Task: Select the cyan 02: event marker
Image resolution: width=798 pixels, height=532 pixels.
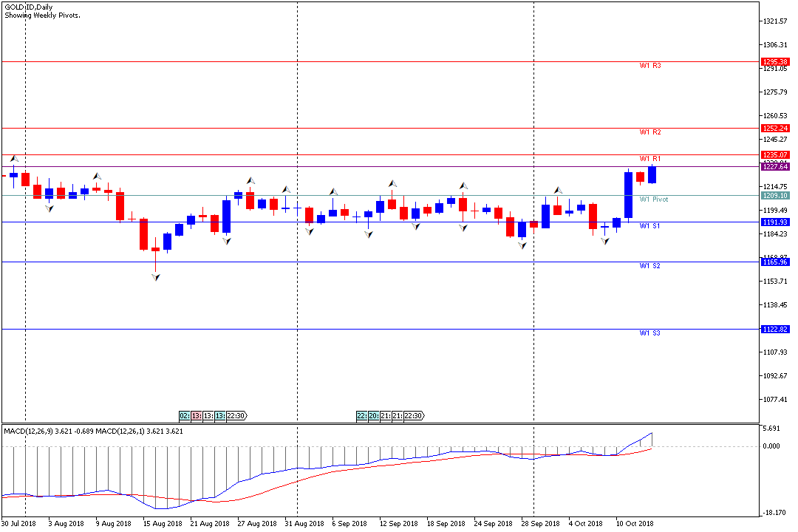Action: point(184,416)
